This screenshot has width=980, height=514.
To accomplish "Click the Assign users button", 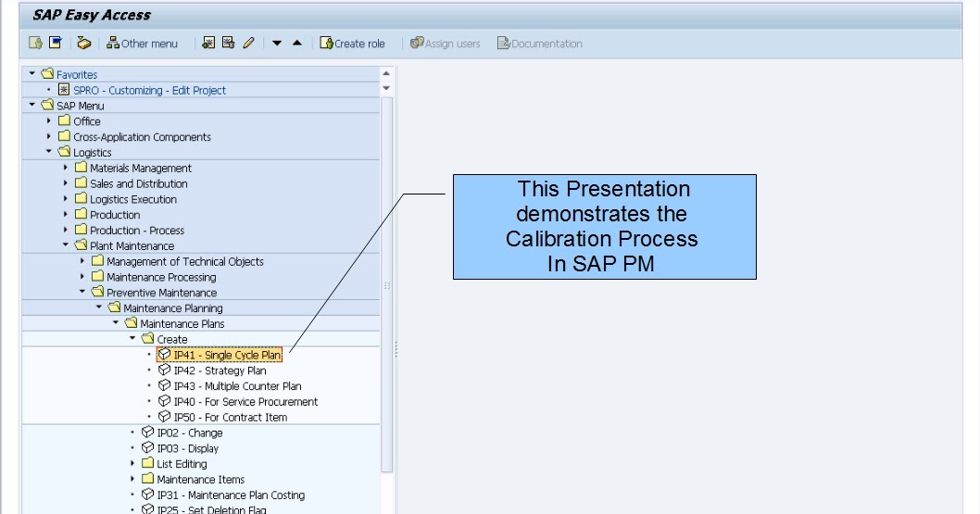I will coord(445,44).
